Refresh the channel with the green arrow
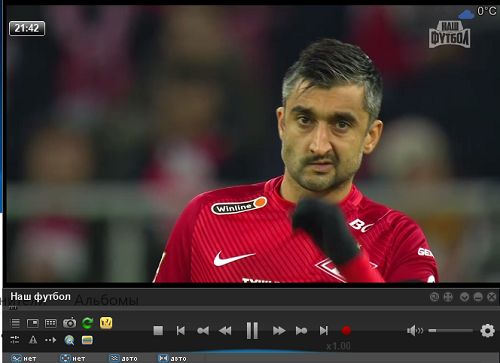The width and height of the screenshot is (500, 363). (x=88, y=323)
